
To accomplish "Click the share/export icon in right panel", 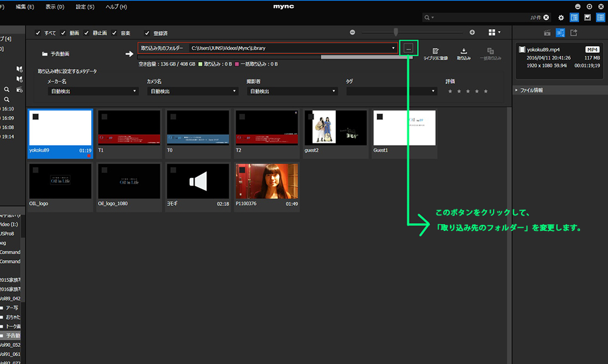I will [x=573, y=33].
